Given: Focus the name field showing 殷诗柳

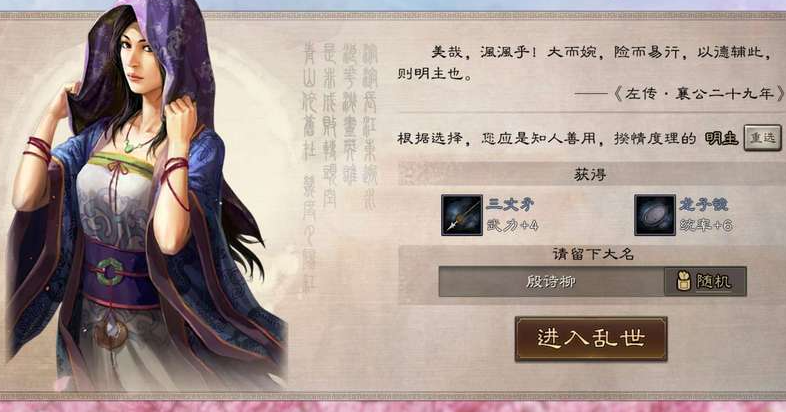Looking at the screenshot, I should [551, 282].
